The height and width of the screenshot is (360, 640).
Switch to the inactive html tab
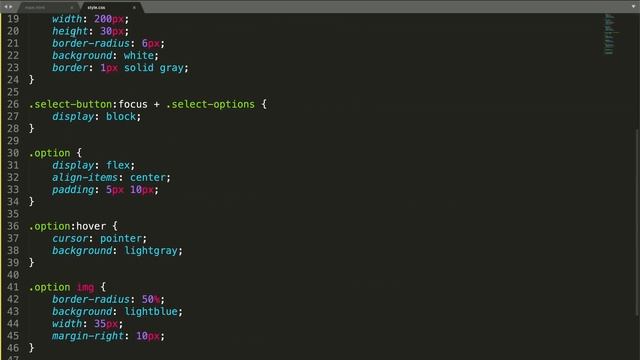(49, 7)
